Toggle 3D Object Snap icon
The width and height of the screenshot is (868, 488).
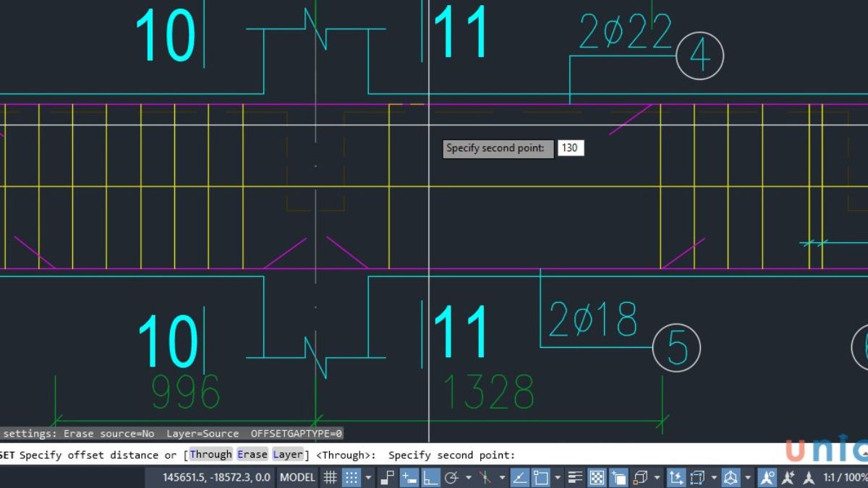tap(642, 477)
